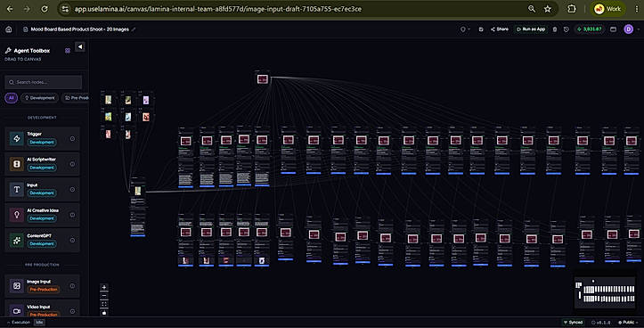Select the Development filter tab
This screenshot has width=644, height=328.
click(x=39, y=98)
